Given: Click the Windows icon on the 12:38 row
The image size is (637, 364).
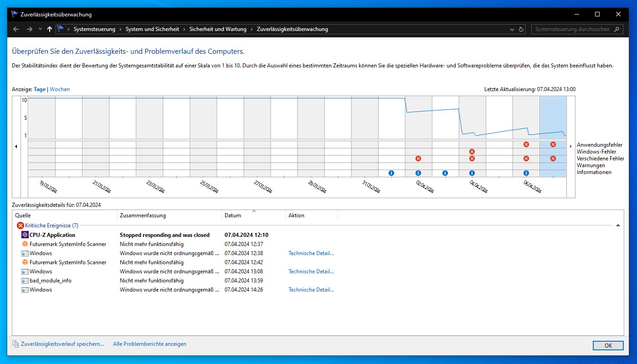Looking at the screenshot, I should coord(25,253).
